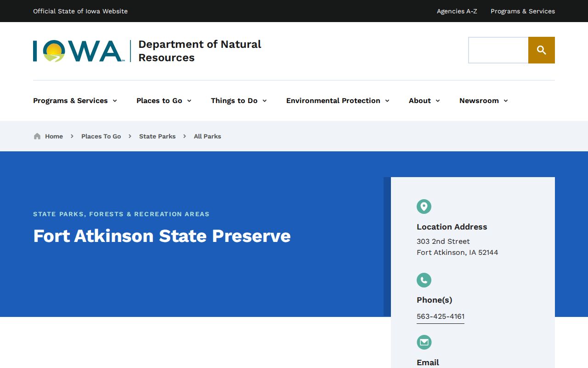Screen dimensions: 588x368
Task: Go to Places To Go breadcrumb
Action: (x=101, y=136)
